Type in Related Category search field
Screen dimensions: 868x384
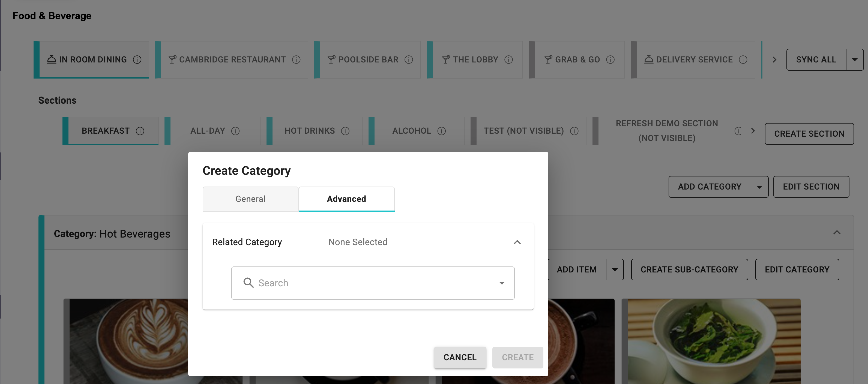tap(371, 283)
